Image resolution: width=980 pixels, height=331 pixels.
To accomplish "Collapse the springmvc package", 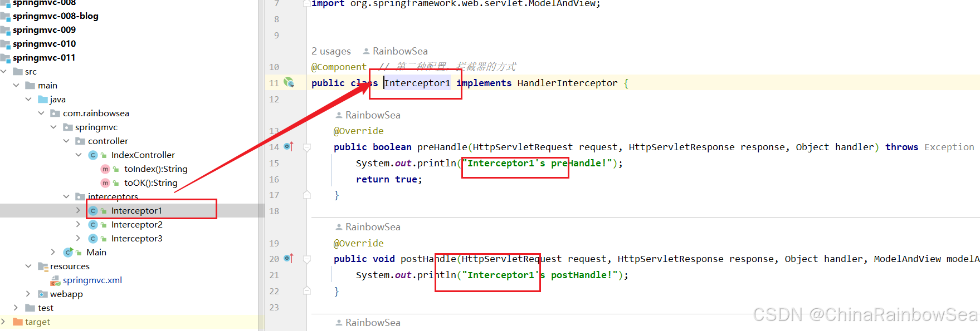I will click(x=53, y=127).
